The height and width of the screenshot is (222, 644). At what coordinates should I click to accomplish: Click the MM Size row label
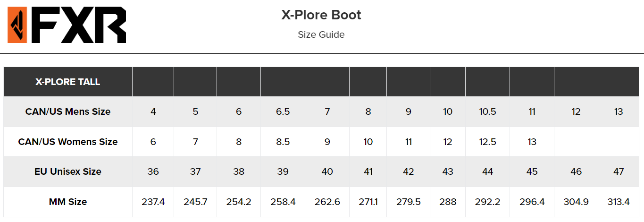[x=68, y=202]
